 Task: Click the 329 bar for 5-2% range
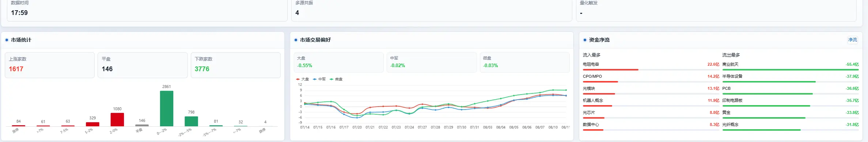(92, 124)
